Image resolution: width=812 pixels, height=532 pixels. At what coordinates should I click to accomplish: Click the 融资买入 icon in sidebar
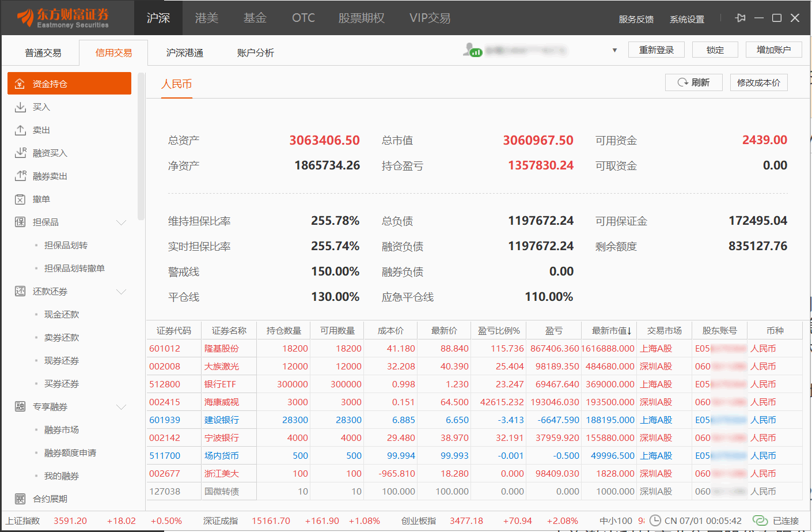tap(20, 153)
